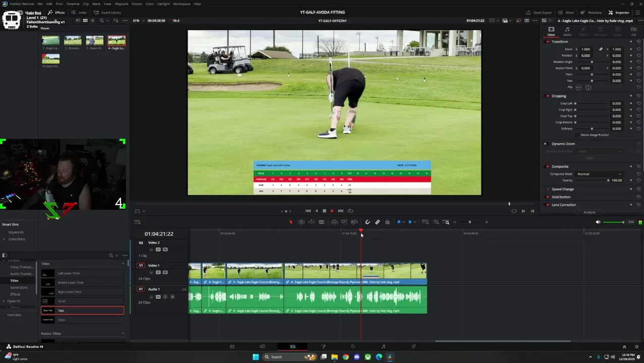644x363 pixels.
Task: Switch to Inspector File tab
Action: 633,31
